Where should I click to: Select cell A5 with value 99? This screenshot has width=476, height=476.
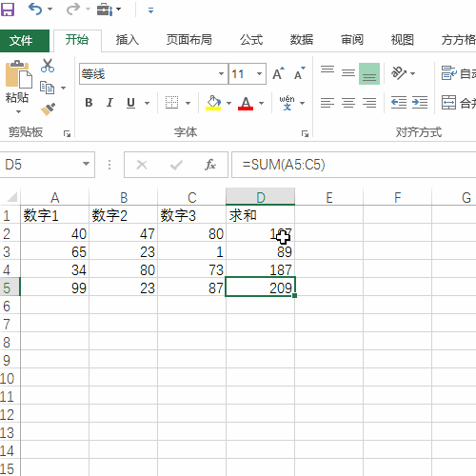tap(54, 288)
